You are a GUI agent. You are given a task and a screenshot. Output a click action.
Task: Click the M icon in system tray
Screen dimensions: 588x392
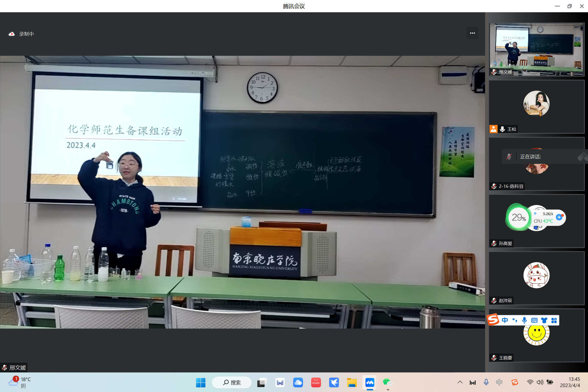click(x=473, y=382)
